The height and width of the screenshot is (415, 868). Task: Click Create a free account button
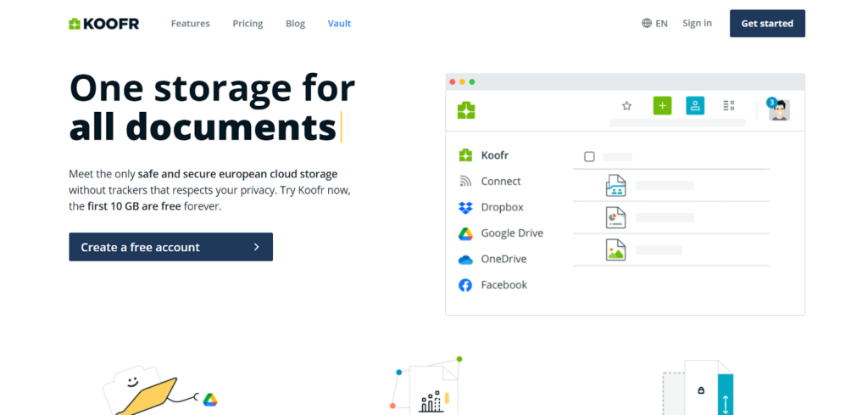coord(170,247)
